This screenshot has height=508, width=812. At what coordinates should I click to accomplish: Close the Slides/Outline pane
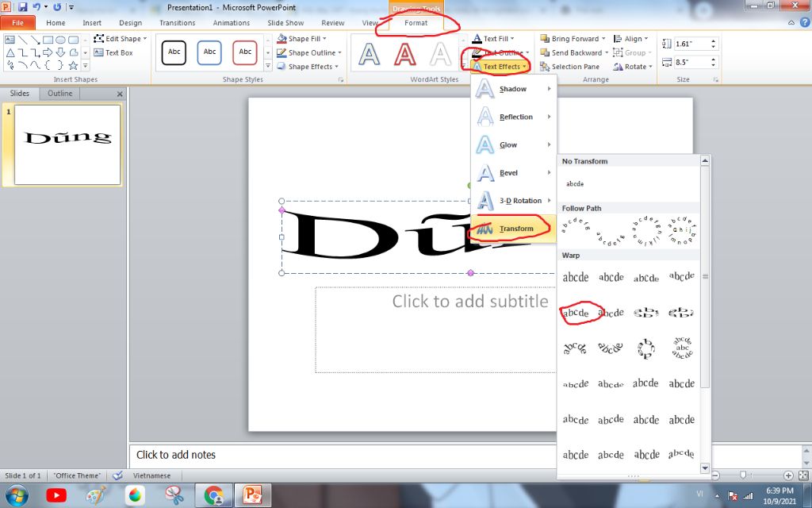[120, 94]
